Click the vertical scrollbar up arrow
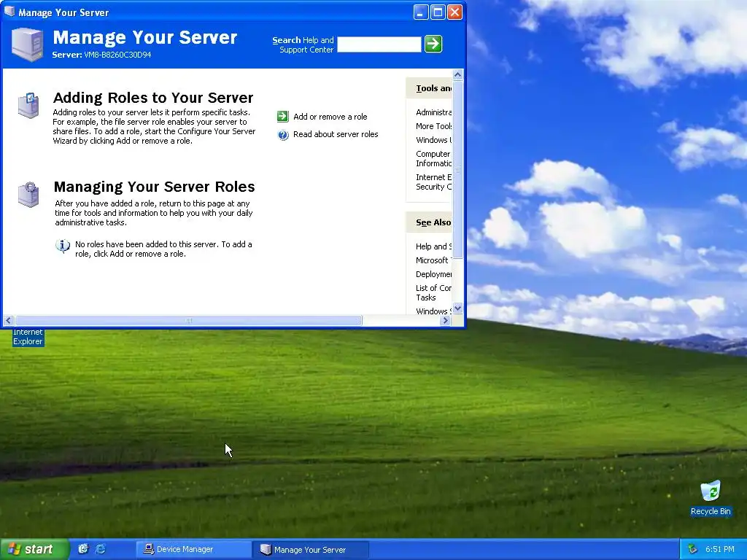The image size is (747, 560). [458, 75]
